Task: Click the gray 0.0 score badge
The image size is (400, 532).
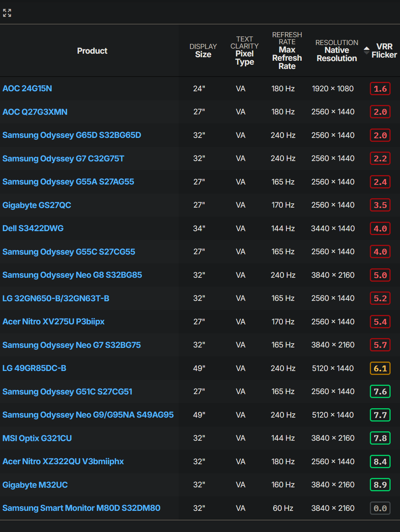Action: [380, 508]
